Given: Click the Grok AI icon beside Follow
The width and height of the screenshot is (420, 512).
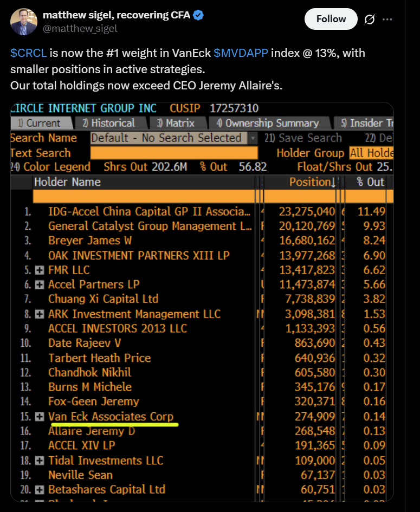Looking at the screenshot, I should [370, 20].
